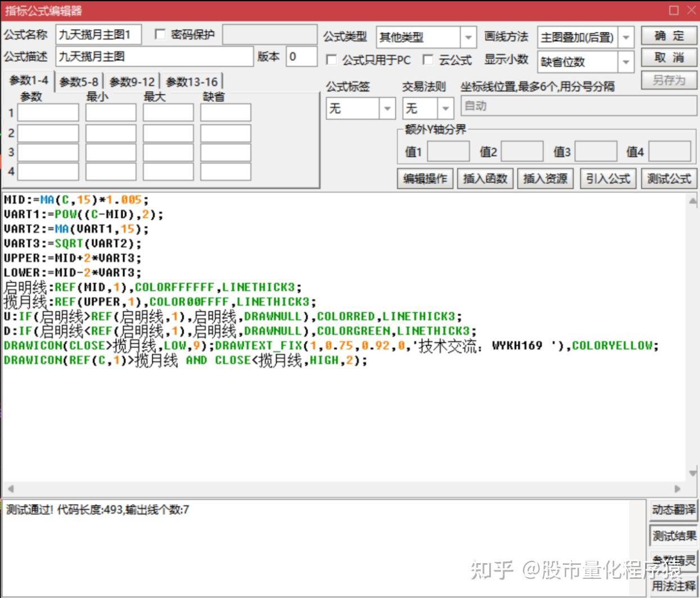Click the 值3 Y-axis boundary field
Screen dimensions: 700x598
596,151
